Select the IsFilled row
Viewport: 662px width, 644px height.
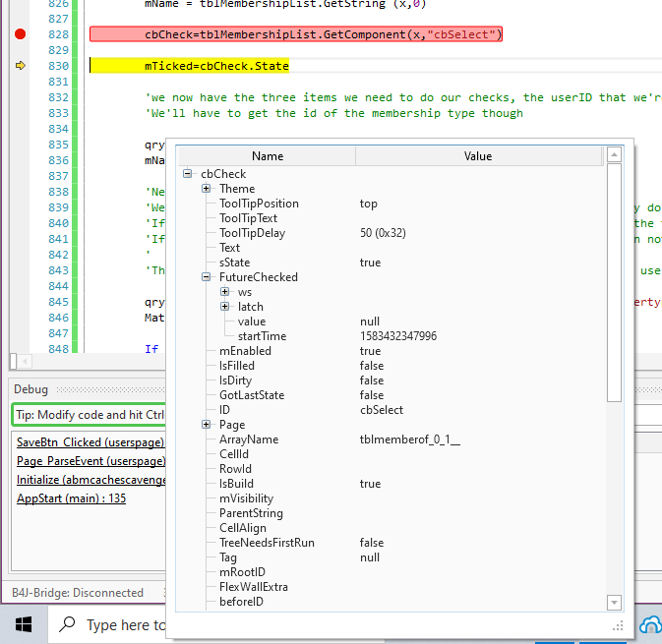391,366
